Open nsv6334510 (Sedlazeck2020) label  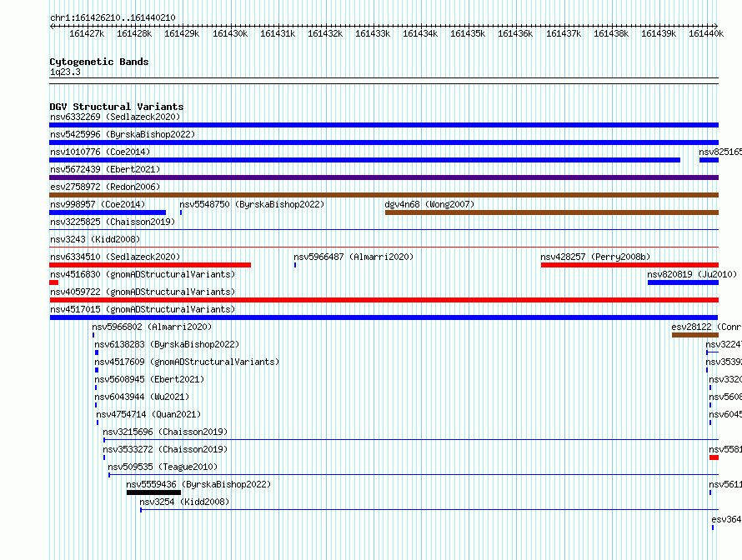point(115,257)
